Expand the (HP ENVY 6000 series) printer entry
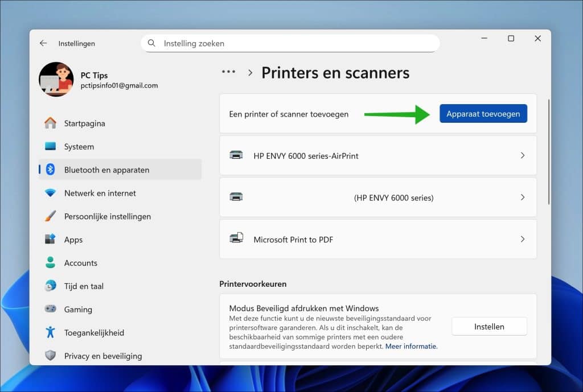Image resolution: width=583 pixels, height=392 pixels. point(522,197)
